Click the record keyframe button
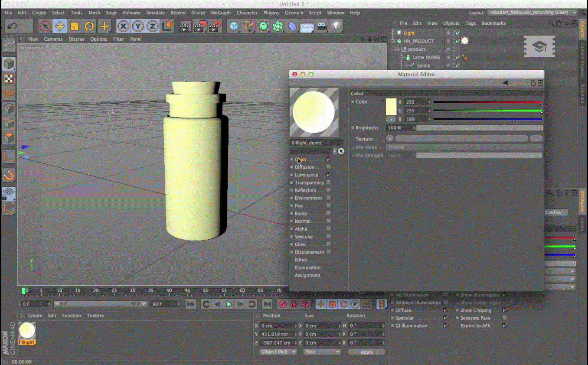The height and width of the screenshot is (365, 588). click(x=283, y=304)
